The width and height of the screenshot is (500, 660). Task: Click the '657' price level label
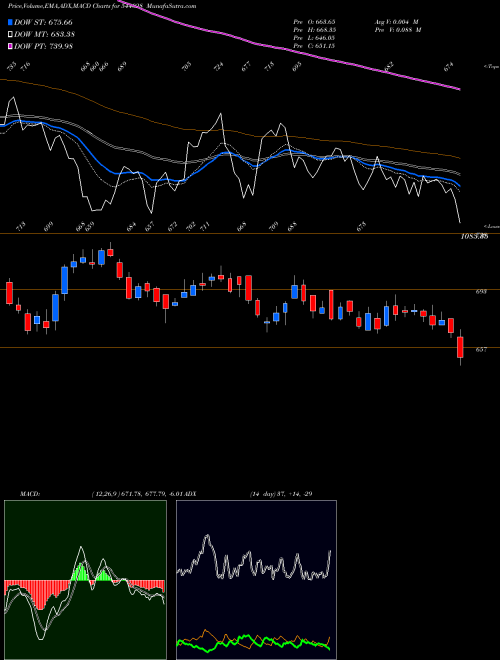[481, 349]
